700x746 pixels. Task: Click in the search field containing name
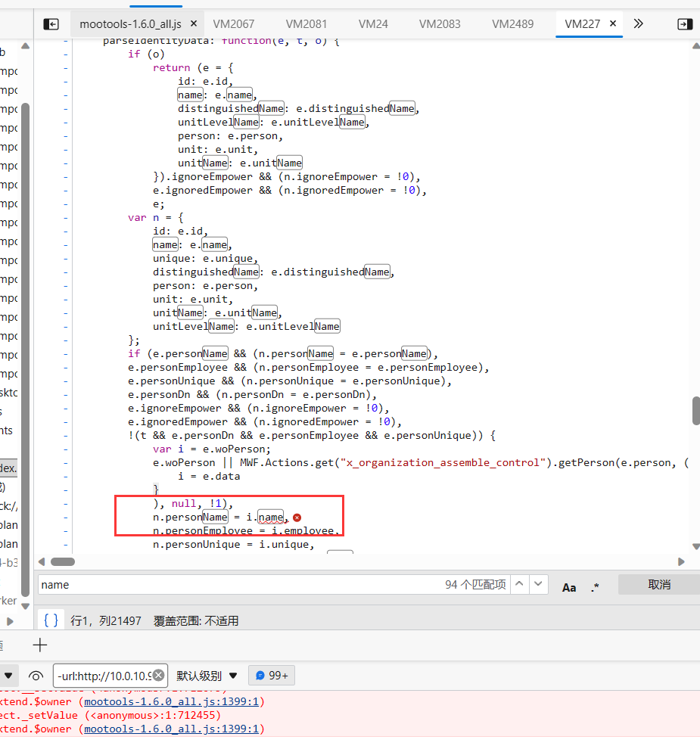coord(227,584)
